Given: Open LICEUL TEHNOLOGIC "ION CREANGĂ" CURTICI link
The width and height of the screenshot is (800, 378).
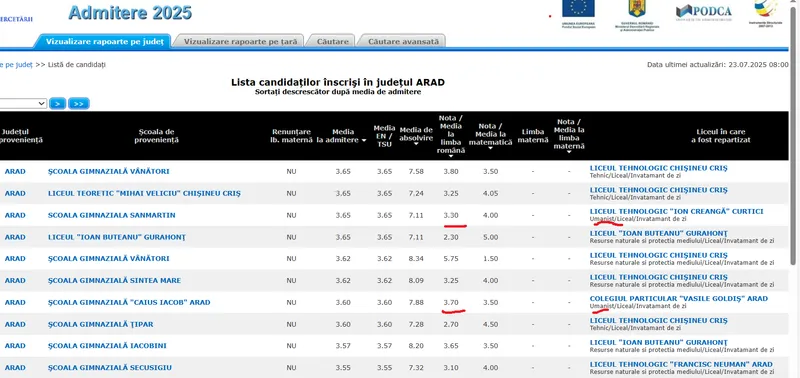Looking at the screenshot, I should (677, 211).
